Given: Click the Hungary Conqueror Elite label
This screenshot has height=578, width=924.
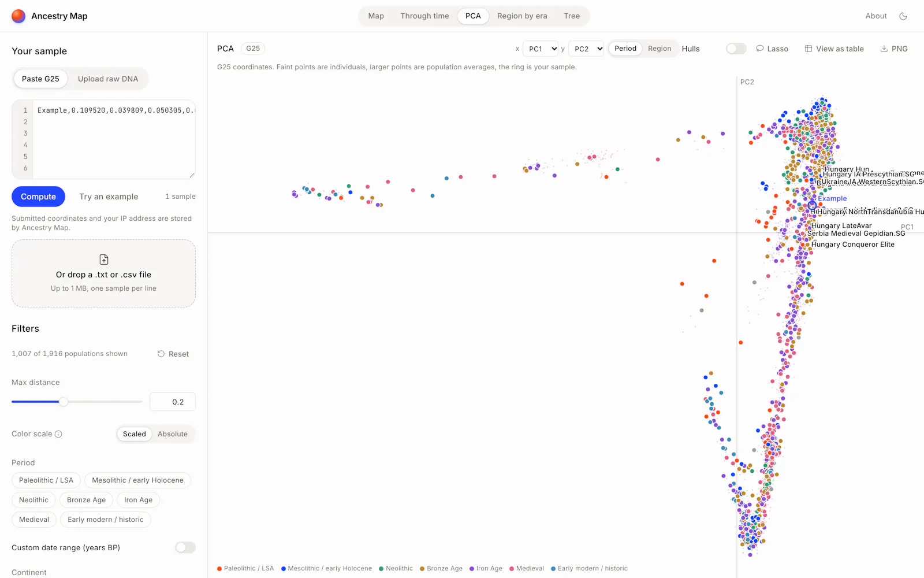Looking at the screenshot, I should pyautogui.click(x=853, y=244).
